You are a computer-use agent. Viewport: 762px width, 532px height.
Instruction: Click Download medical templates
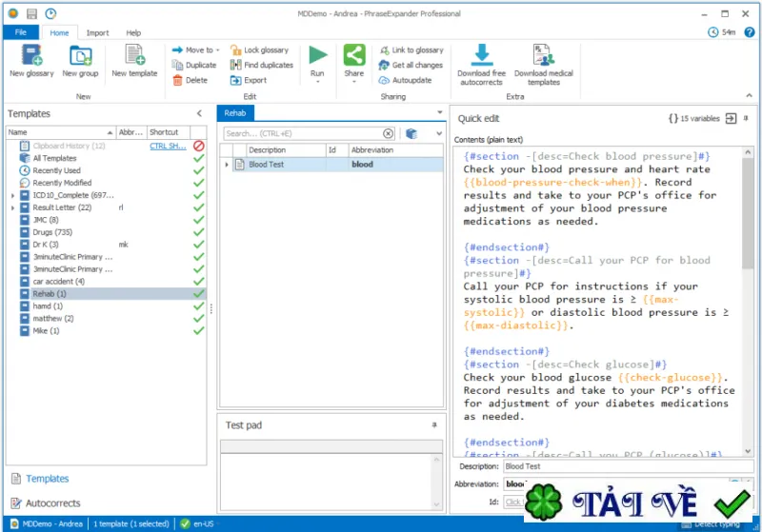point(543,66)
